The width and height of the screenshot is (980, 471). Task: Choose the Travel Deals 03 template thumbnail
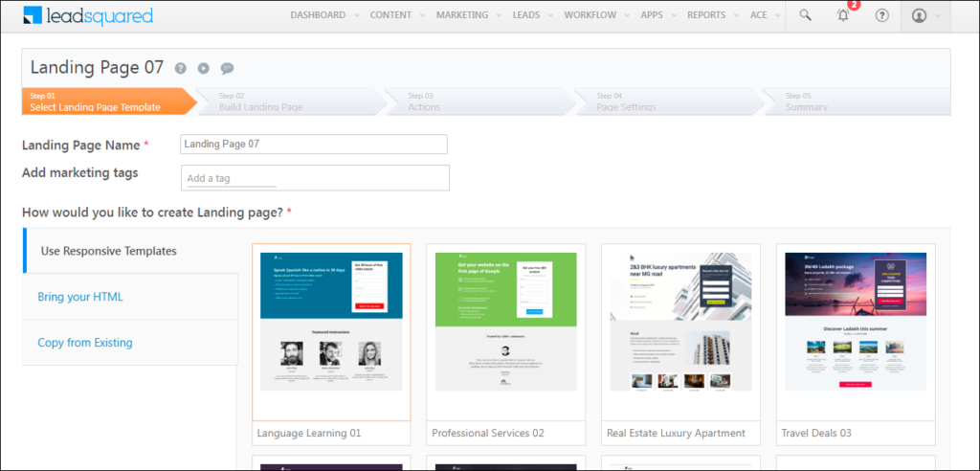pos(856,322)
